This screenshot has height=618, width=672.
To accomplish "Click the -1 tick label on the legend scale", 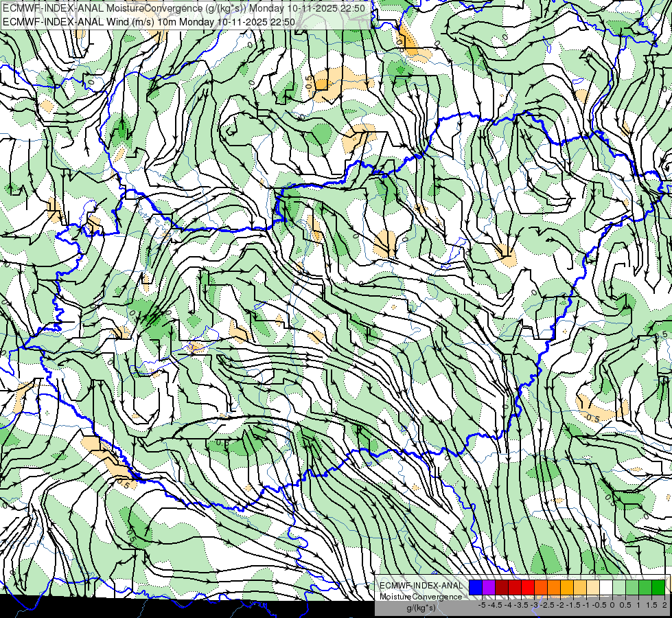I will tap(586, 605).
